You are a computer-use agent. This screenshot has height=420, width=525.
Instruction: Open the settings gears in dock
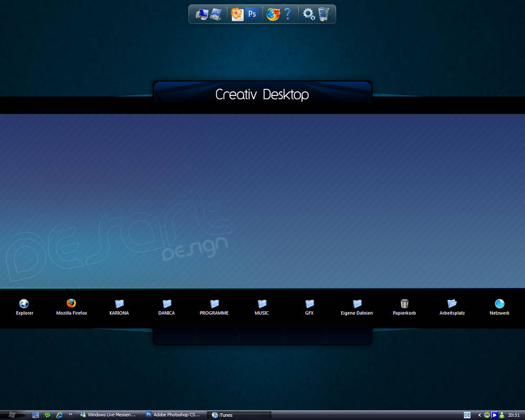(309, 14)
